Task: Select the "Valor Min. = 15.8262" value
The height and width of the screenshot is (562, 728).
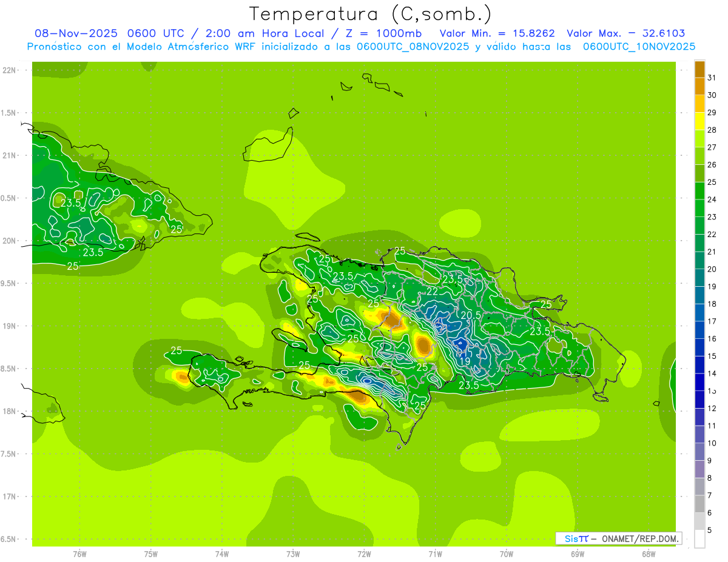Action: tap(497, 33)
